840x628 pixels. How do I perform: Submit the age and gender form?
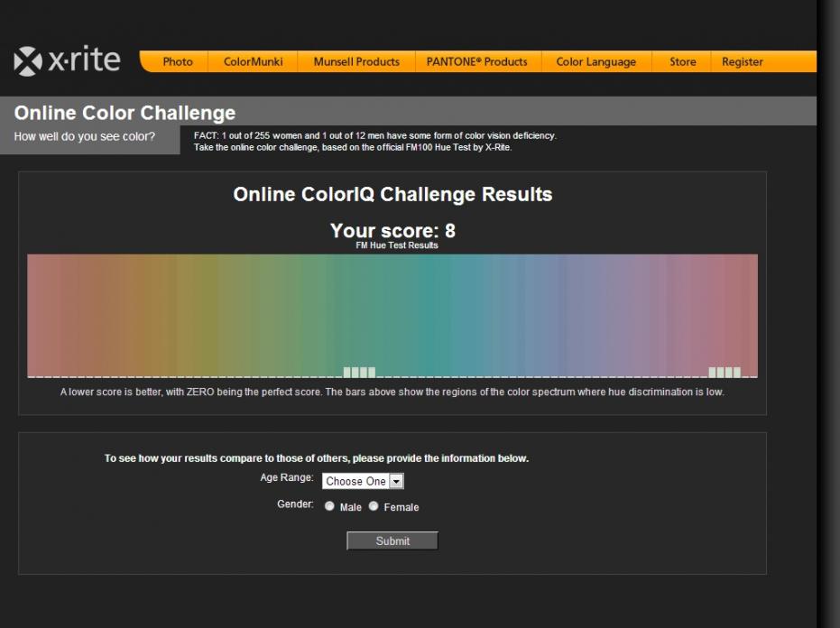click(392, 541)
